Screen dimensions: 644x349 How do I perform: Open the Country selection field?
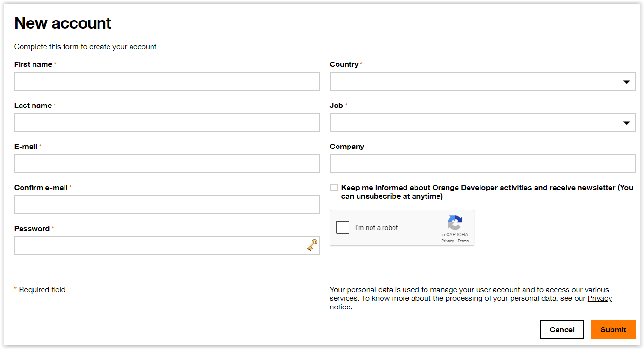coord(478,82)
